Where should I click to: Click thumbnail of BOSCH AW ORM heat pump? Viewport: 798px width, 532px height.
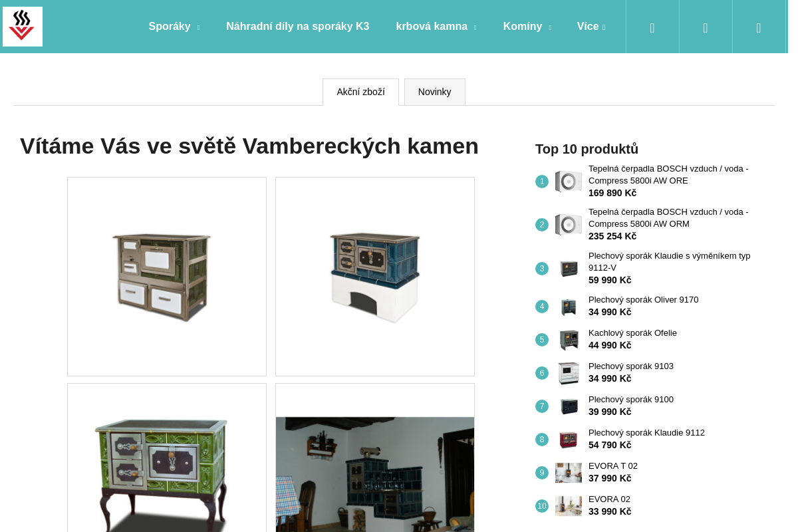pos(569,225)
